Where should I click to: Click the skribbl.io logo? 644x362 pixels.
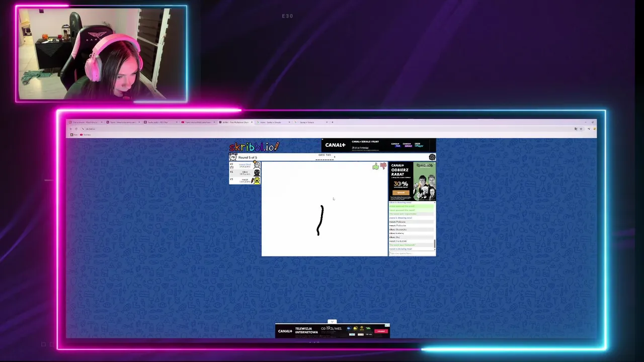point(254,146)
